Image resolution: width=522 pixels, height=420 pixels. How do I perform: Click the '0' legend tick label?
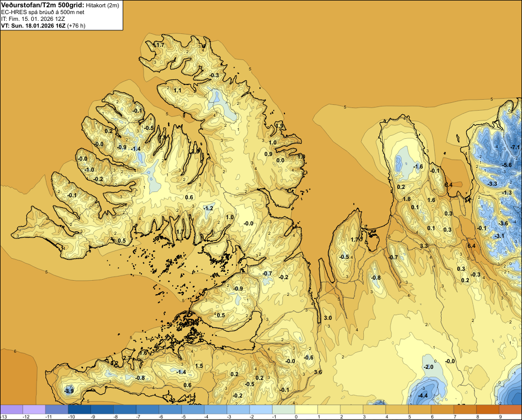(296, 417)
